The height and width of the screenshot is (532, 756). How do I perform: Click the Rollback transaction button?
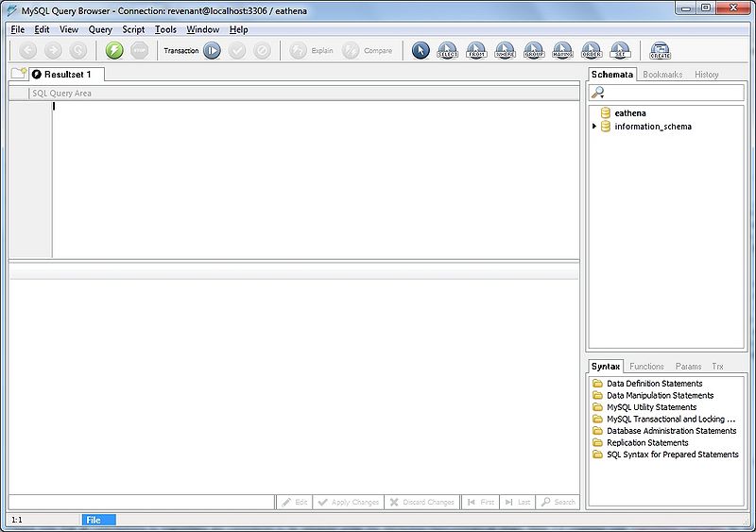pos(263,50)
